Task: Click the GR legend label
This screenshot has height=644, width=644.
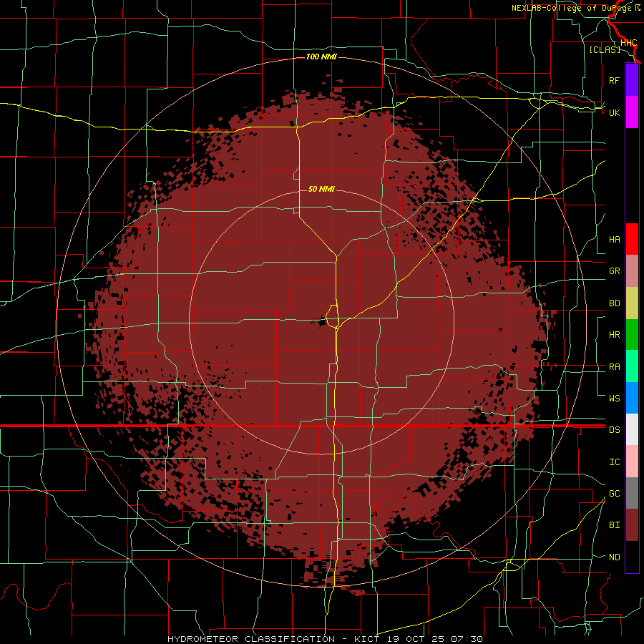Action: click(x=614, y=271)
